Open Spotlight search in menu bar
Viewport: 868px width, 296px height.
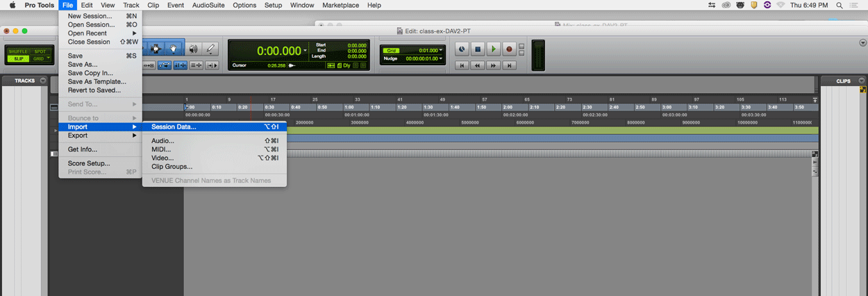[840, 5]
